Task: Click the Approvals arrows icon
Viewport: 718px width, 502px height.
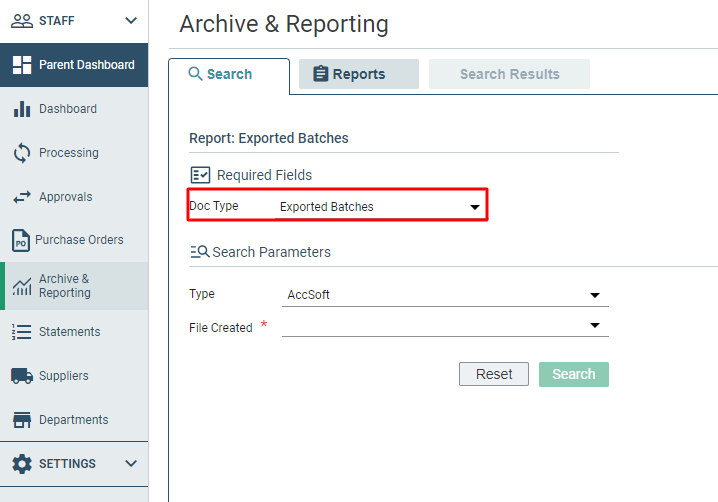Action: tap(22, 197)
